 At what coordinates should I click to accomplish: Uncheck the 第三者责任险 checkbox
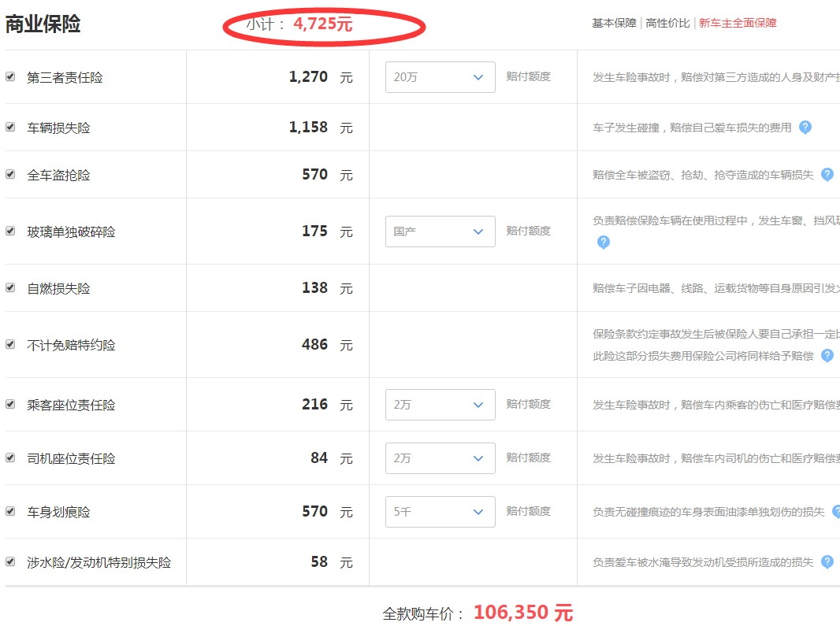[x=10, y=76]
